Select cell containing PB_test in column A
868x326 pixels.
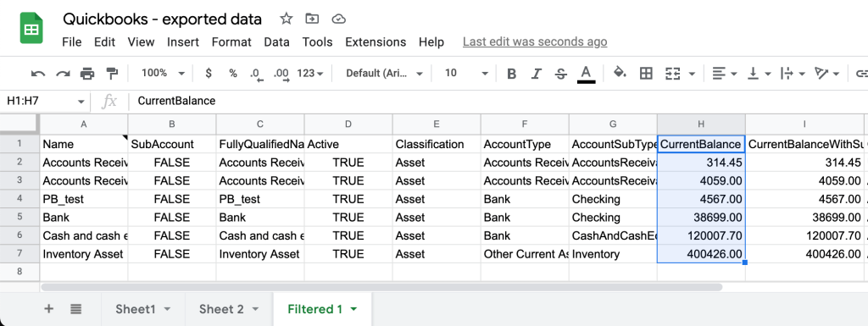[x=84, y=199]
